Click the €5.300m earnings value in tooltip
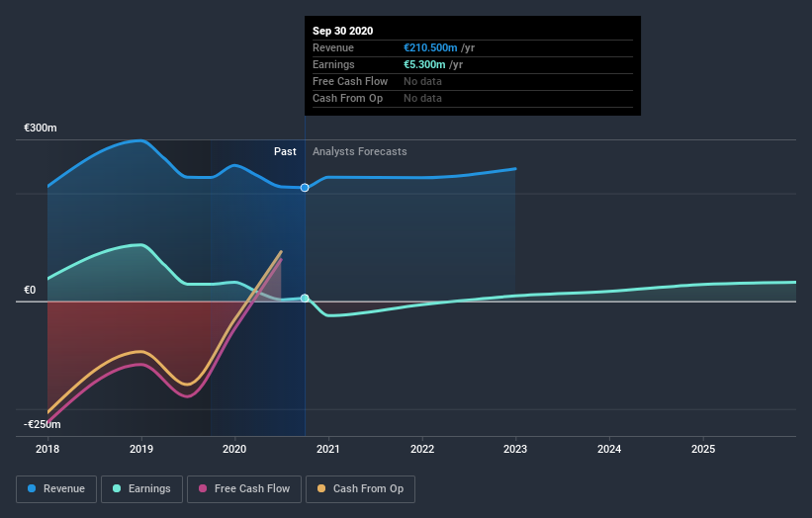 point(424,64)
